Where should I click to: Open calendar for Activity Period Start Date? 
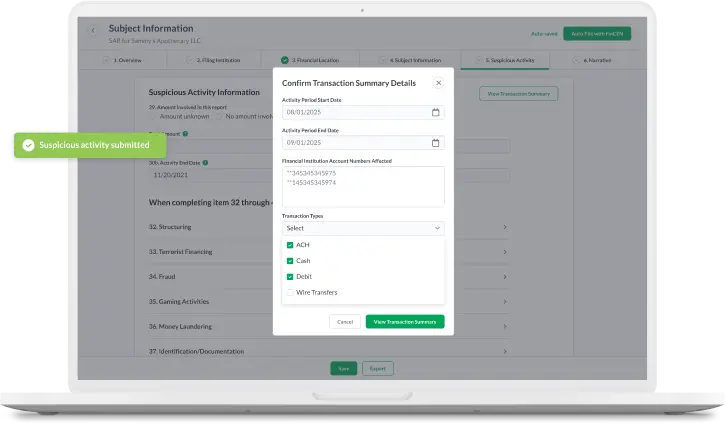pyautogui.click(x=435, y=113)
